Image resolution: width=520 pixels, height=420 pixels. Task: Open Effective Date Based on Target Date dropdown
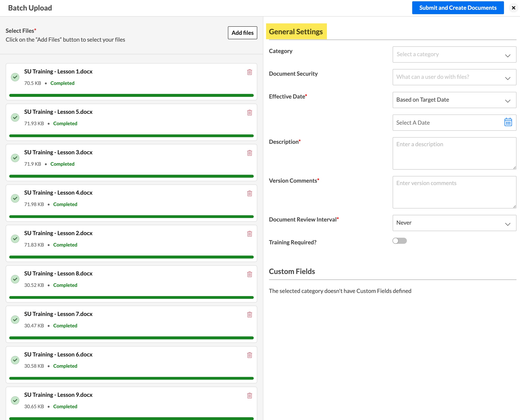(454, 100)
